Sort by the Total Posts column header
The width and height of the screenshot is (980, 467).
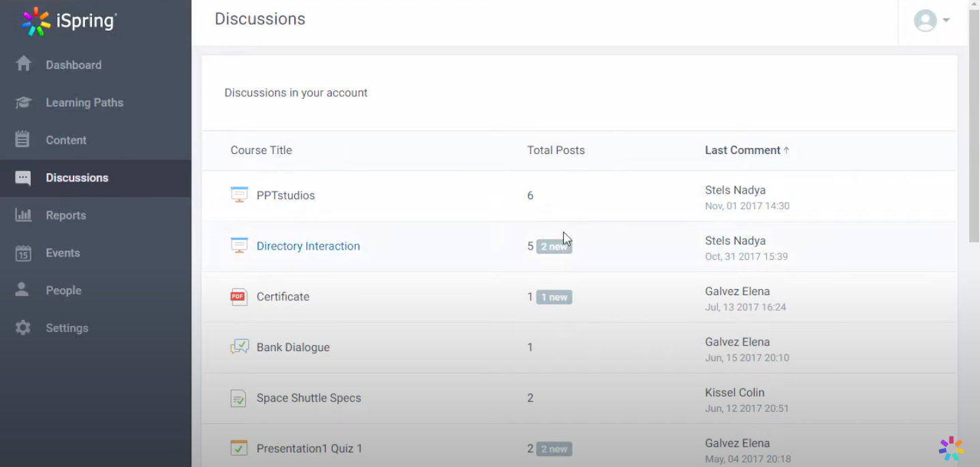(556, 150)
